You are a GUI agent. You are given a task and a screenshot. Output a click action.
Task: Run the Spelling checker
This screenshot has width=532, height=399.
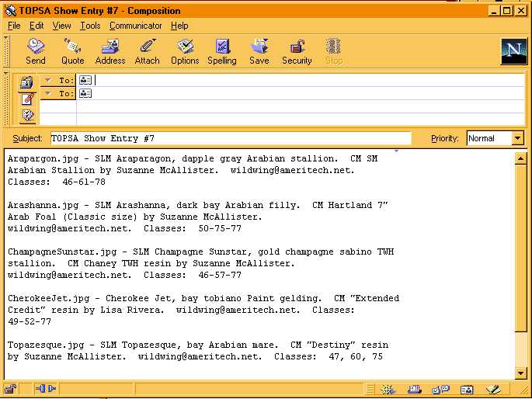click(x=222, y=51)
